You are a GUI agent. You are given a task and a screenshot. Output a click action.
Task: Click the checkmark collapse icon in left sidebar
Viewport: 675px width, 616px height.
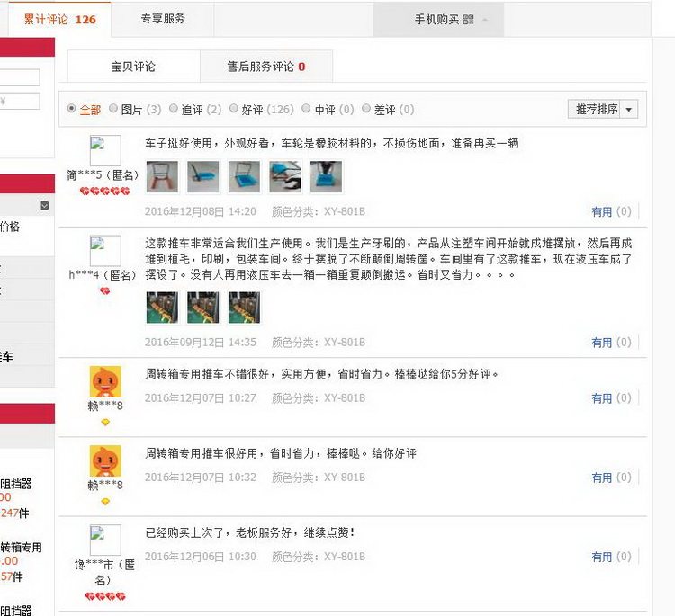click(45, 206)
